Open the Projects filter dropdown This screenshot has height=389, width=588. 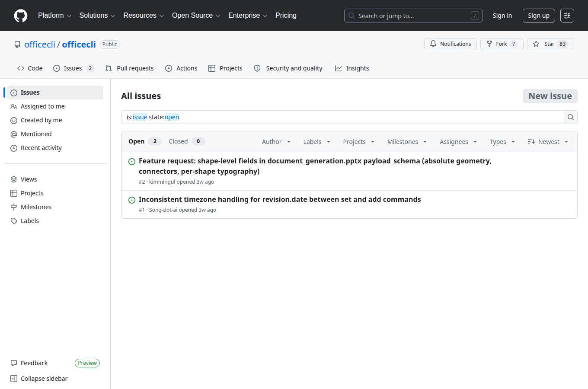pyautogui.click(x=359, y=142)
